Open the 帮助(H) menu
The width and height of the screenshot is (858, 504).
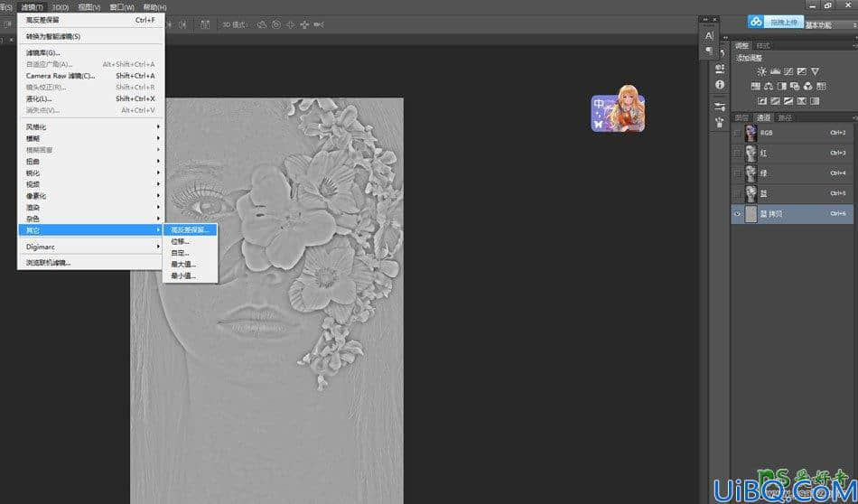coord(154,7)
